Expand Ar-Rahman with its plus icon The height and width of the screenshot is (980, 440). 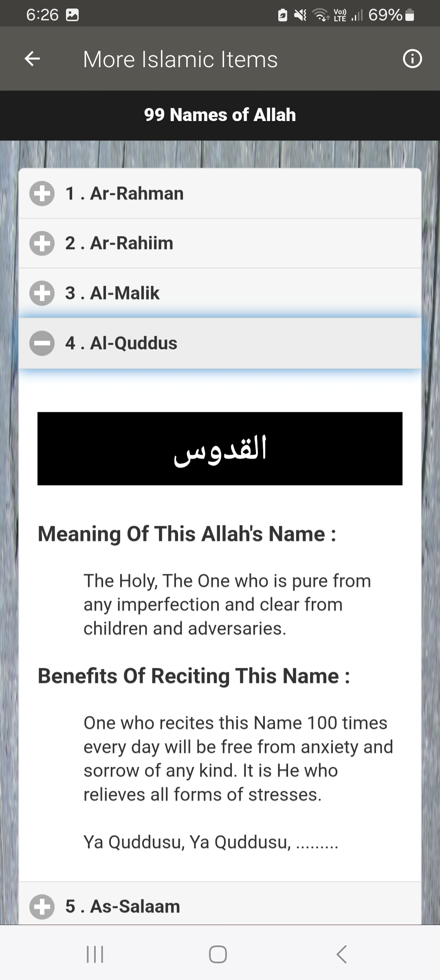(x=42, y=193)
